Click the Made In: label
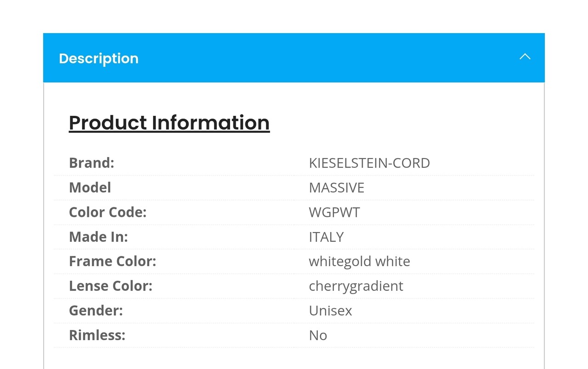588x369 pixels. [x=98, y=237]
